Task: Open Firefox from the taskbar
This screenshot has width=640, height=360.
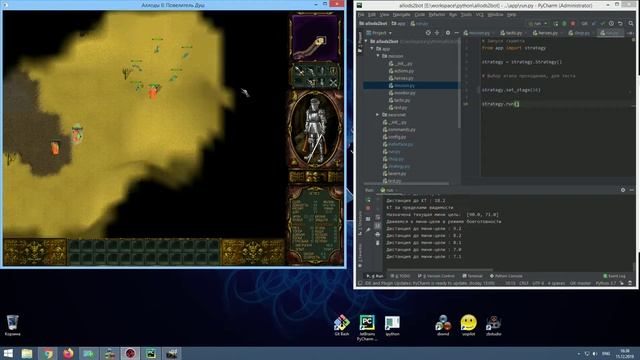Action: [x=68, y=353]
